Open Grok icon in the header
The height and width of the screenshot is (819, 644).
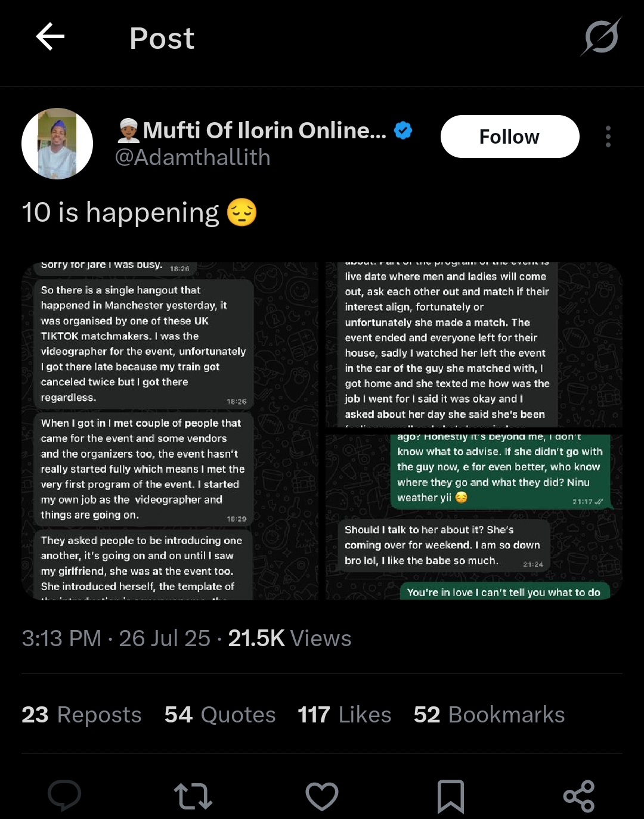[601, 37]
